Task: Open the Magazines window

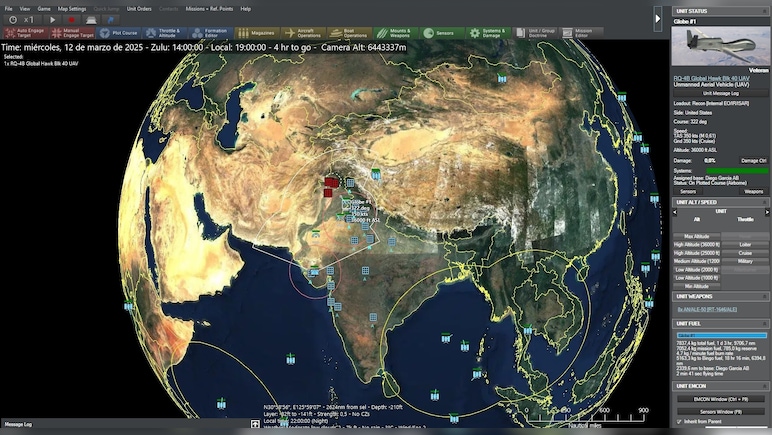Action: (257, 33)
